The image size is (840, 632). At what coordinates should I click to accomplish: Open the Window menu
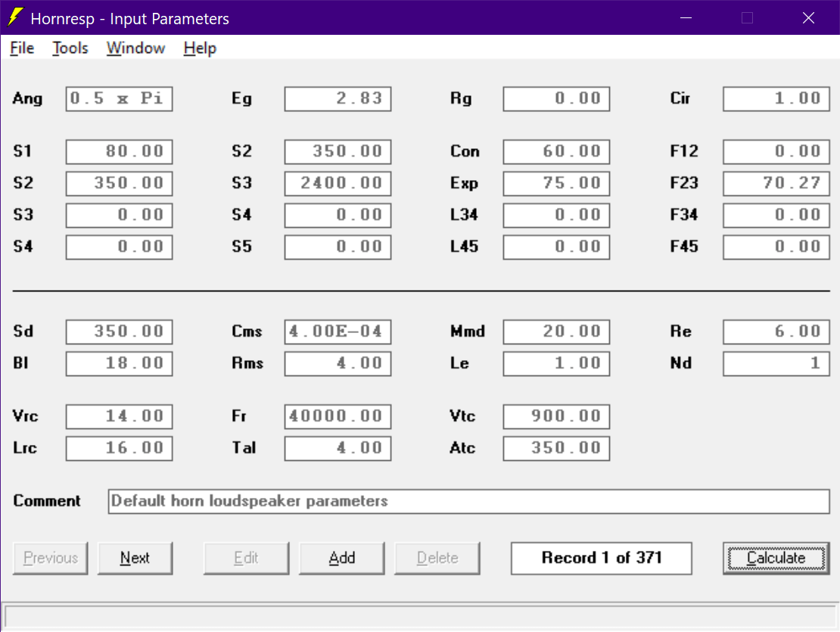coord(135,48)
